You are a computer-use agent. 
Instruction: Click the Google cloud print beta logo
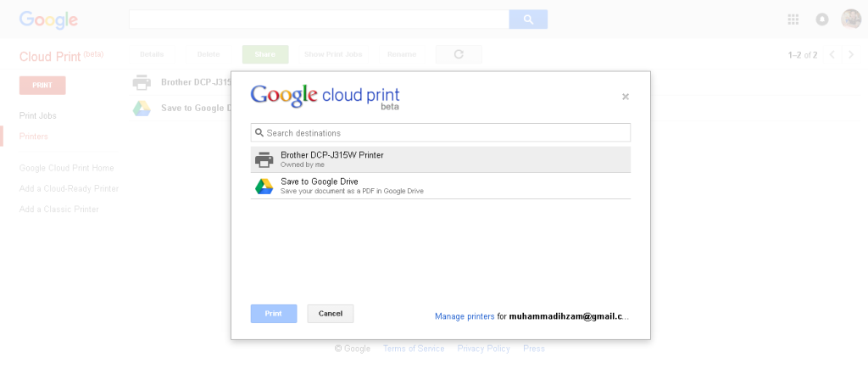click(x=325, y=97)
